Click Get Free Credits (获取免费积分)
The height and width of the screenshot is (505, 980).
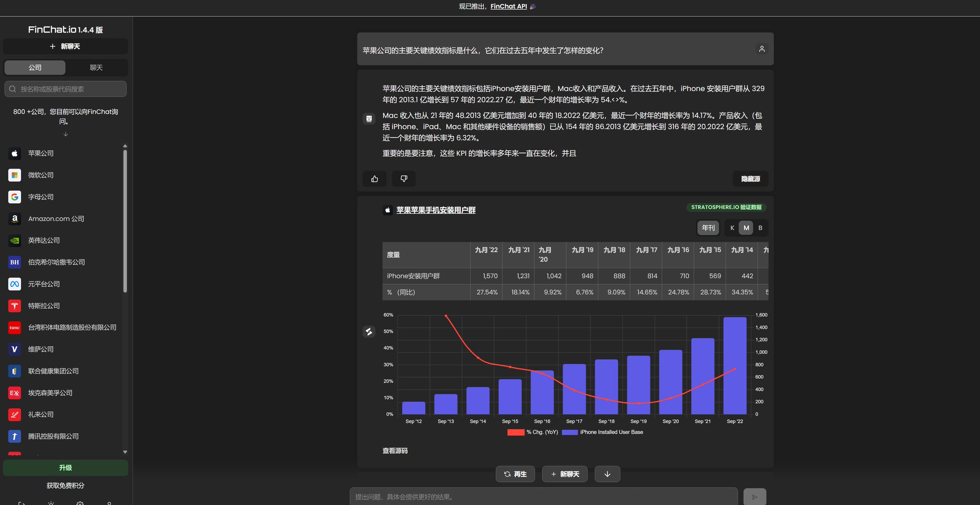(x=66, y=485)
